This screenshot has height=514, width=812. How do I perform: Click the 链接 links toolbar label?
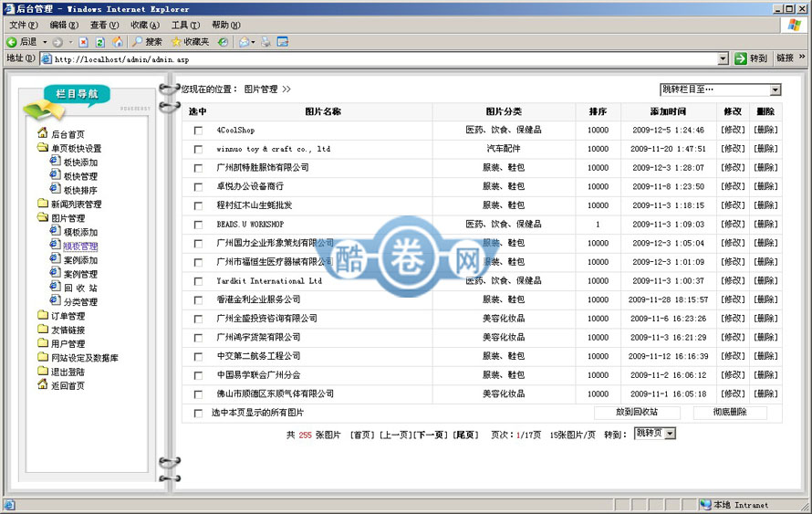[785, 58]
